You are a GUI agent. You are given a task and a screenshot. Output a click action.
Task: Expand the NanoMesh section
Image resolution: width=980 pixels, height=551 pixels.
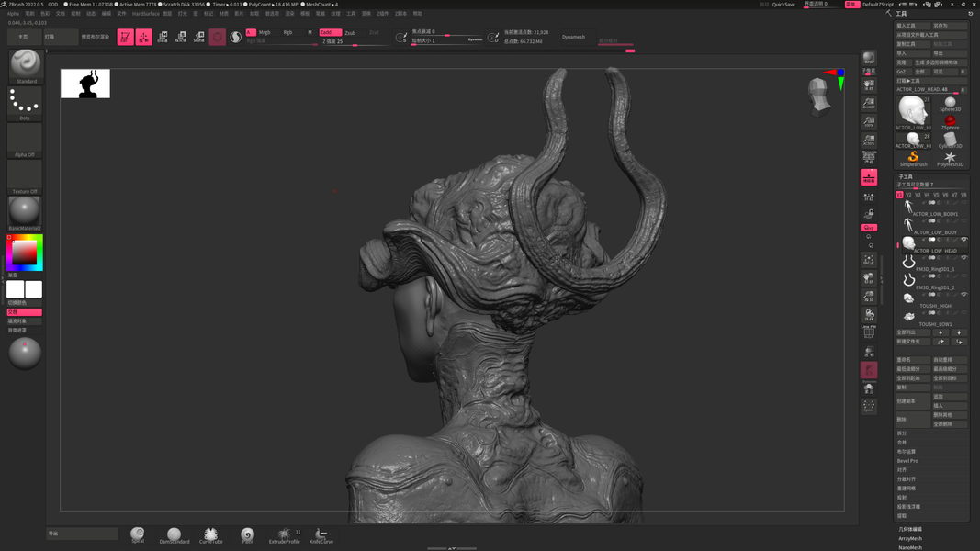click(x=910, y=548)
